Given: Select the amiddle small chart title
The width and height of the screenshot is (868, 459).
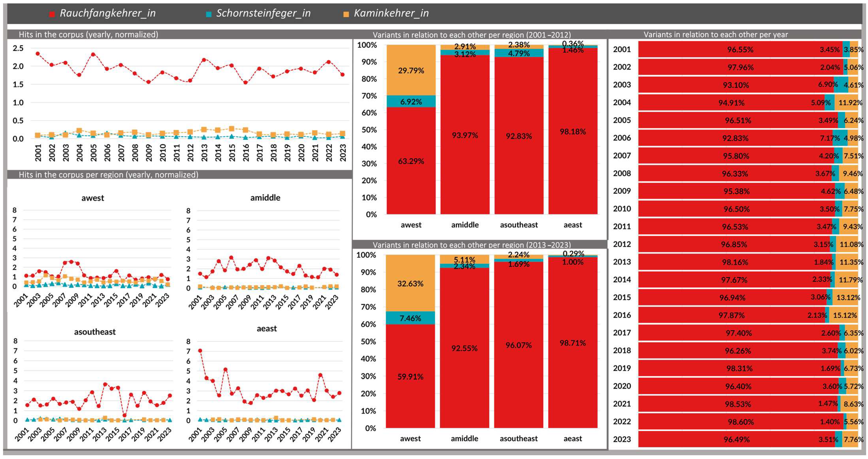Looking at the screenshot, I should click(265, 198).
